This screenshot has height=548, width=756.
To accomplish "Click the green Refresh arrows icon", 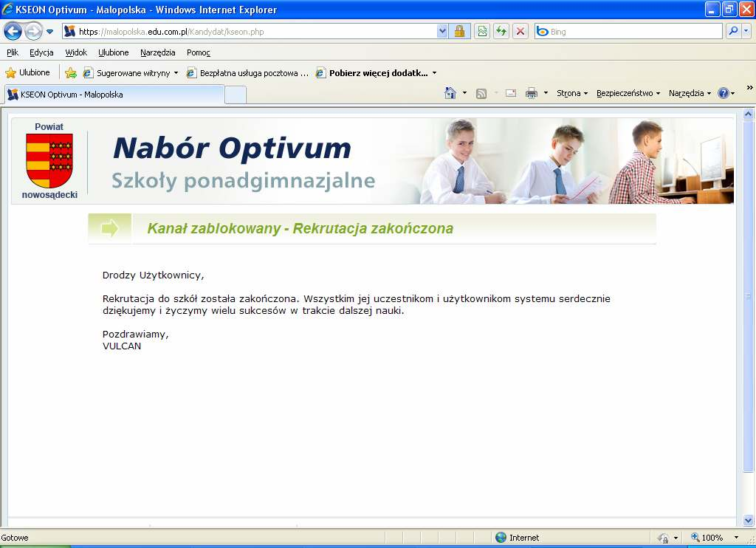I will [501, 32].
